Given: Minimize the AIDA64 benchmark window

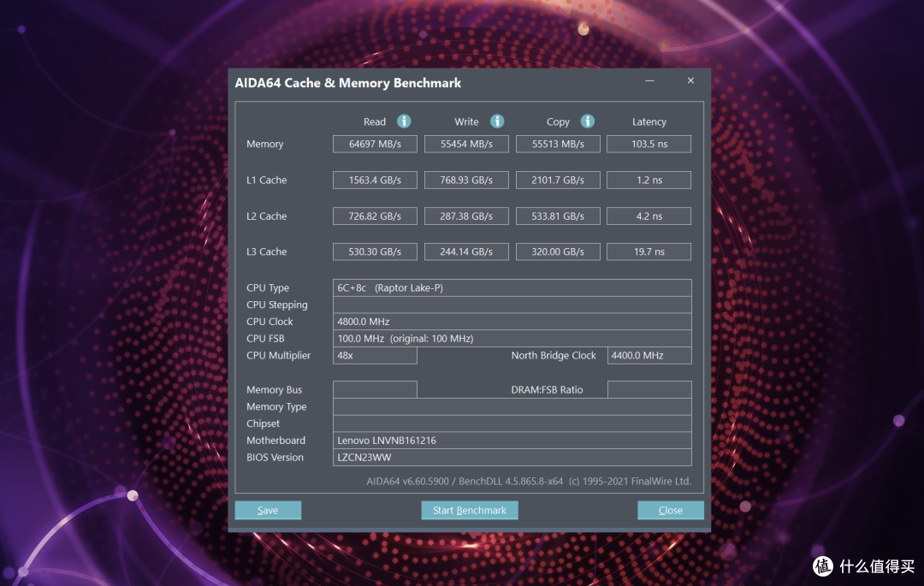Looking at the screenshot, I should coord(649,80).
